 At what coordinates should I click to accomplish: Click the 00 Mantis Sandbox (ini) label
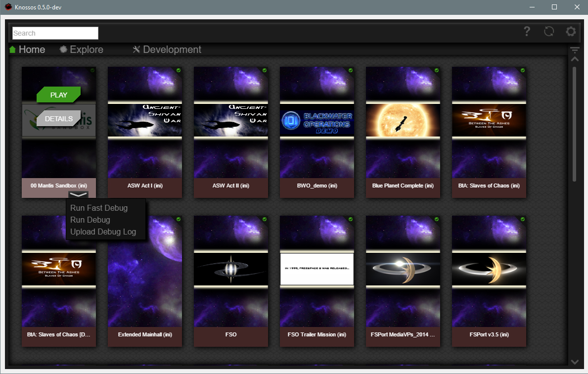coord(59,186)
